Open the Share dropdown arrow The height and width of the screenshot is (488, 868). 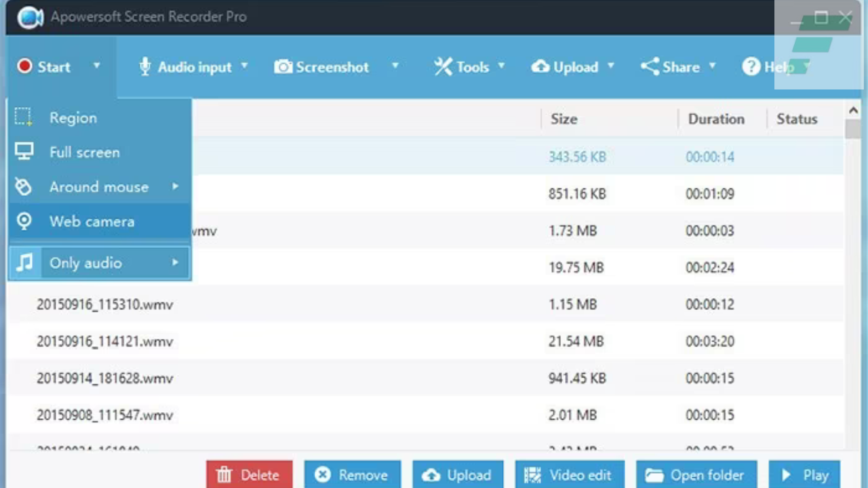tap(712, 66)
